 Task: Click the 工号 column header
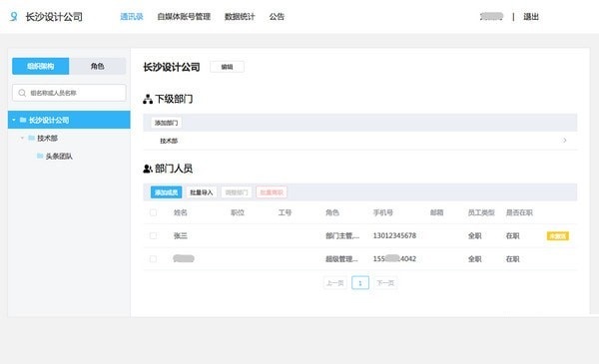pos(285,212)
